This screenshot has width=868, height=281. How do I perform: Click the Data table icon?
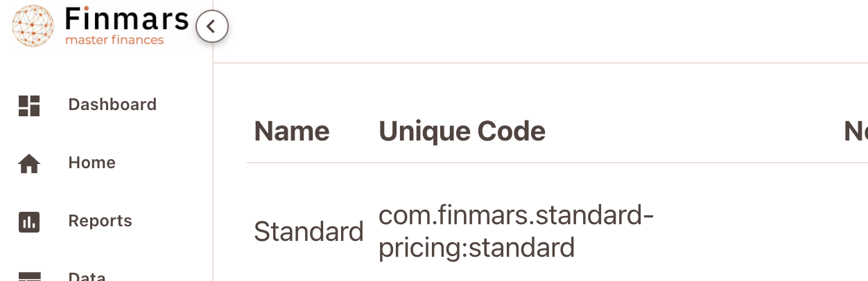coord(29,277)
